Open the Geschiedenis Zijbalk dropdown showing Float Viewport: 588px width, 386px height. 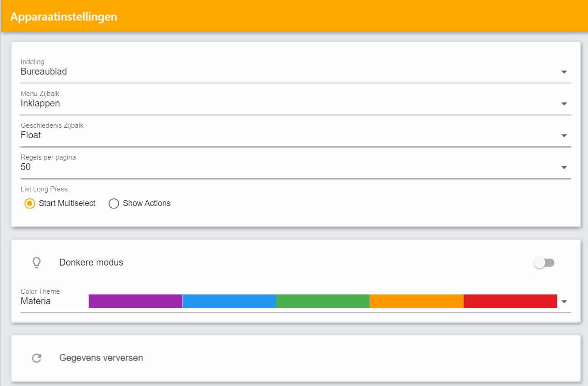click(182, 135)
